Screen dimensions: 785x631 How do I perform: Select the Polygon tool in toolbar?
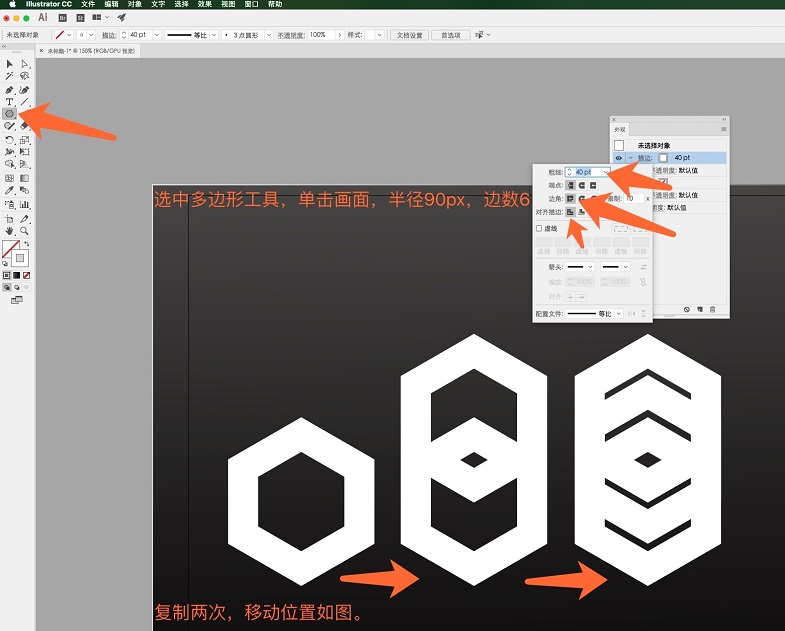tap(10, 114)
